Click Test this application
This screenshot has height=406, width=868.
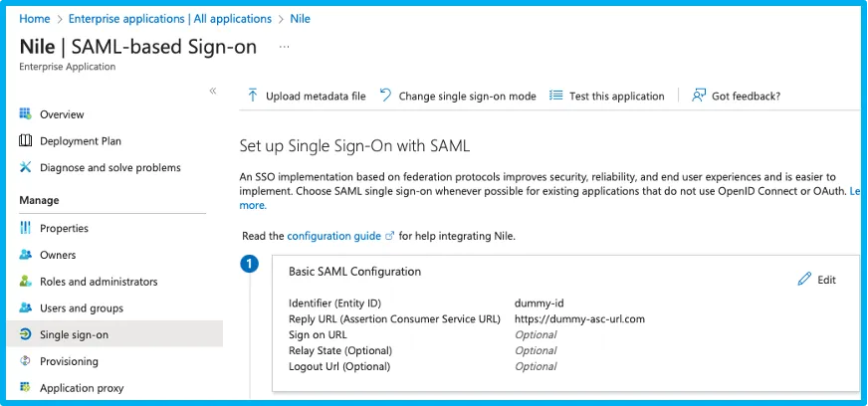(x=607, y=96)
